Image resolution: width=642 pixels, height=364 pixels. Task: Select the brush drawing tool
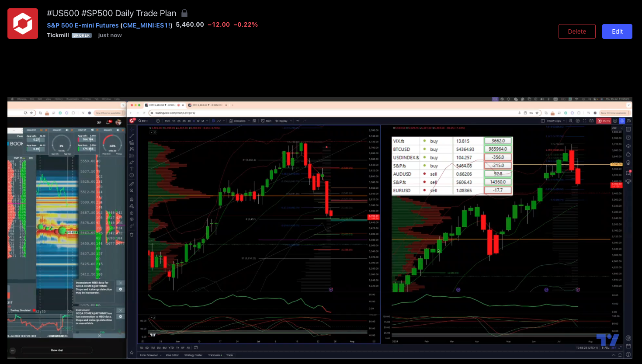[x=132, y=162]
